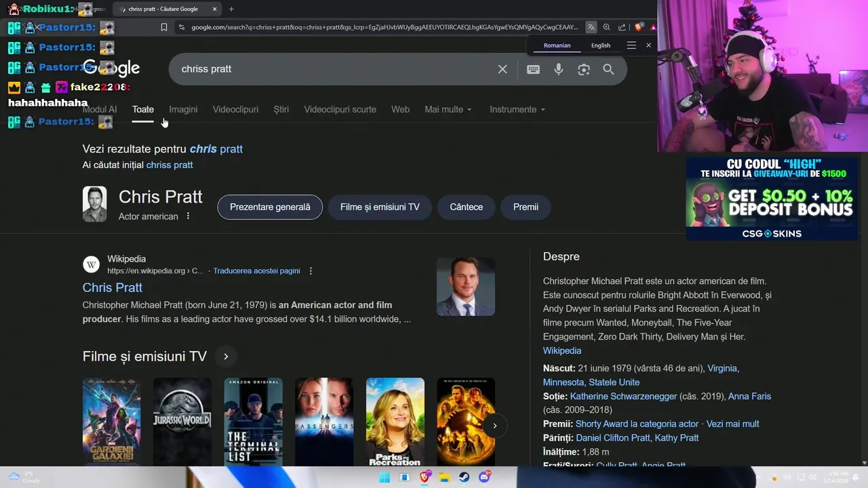Bookmark this page in the toolbar
Image resolution: width=868 pixels, height=488 pixels.
click(x=164, y=27)
